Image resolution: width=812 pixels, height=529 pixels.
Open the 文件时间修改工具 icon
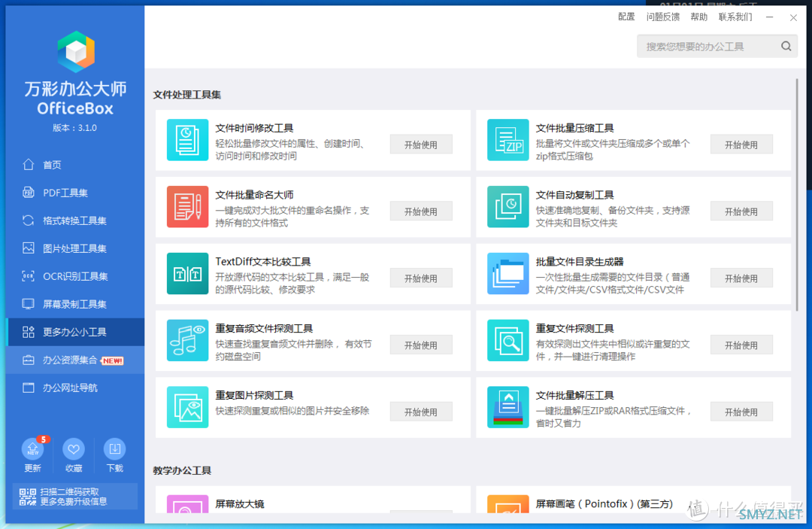(x=187, y=140)
